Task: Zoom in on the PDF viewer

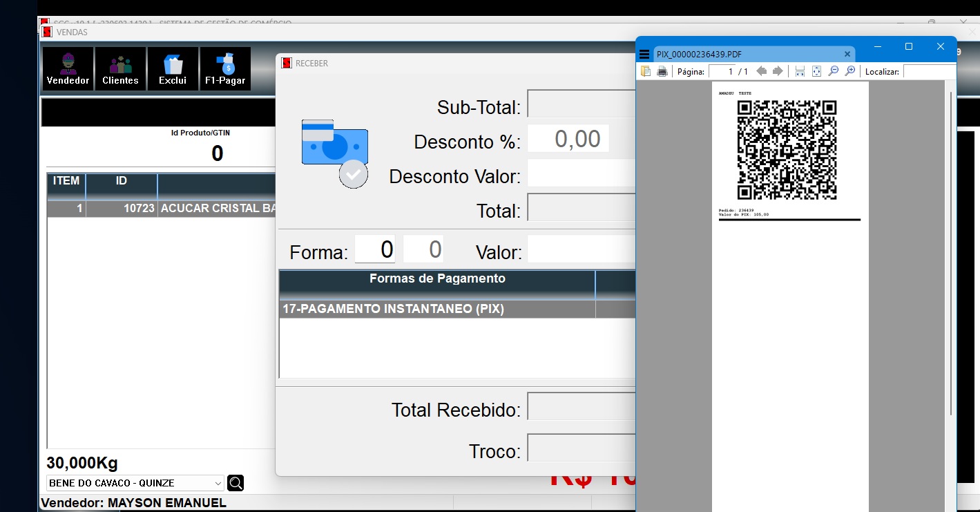Action: (x=850, y=71)
